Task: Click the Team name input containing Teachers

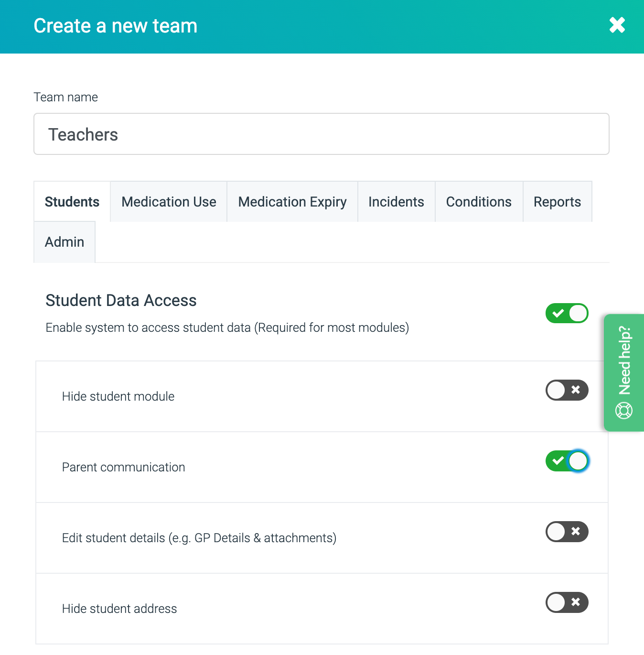Action: [x=321, y=134]
